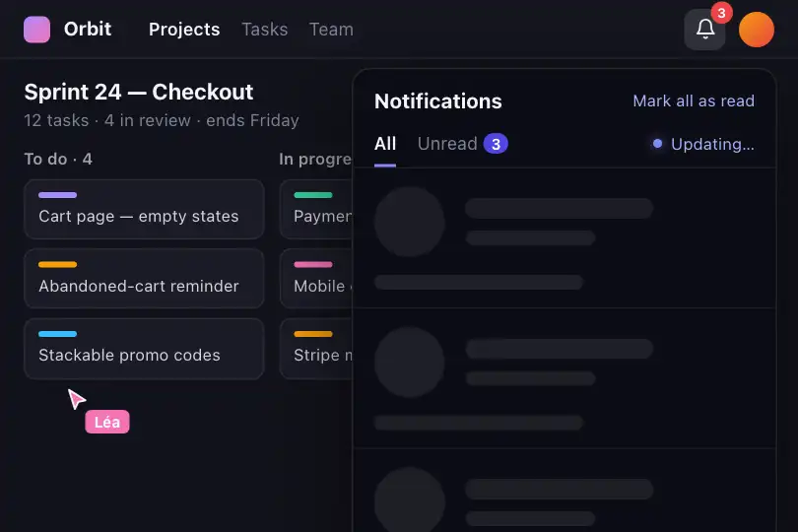Click the Orbit logo square
The height and width of the screenshot is (532, 798).
(x=36, y=30)
